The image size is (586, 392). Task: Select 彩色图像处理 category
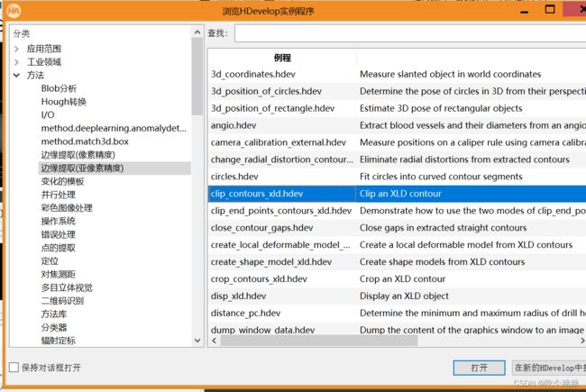[67, 208]
